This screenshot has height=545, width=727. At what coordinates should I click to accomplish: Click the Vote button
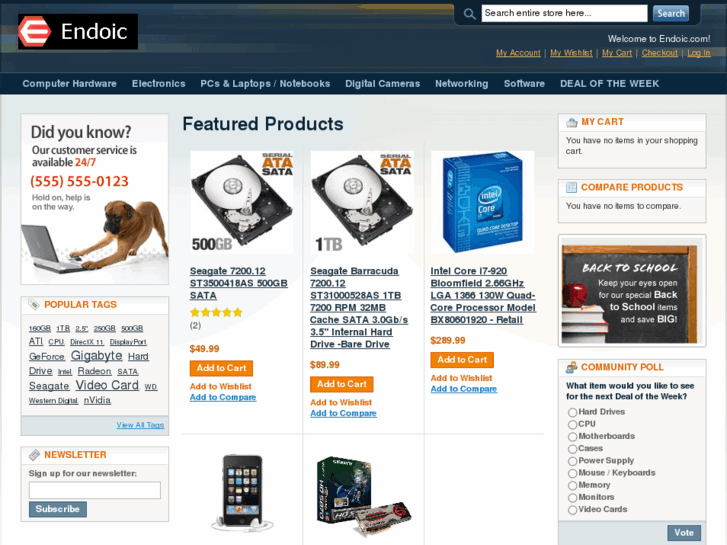(684, 532)
